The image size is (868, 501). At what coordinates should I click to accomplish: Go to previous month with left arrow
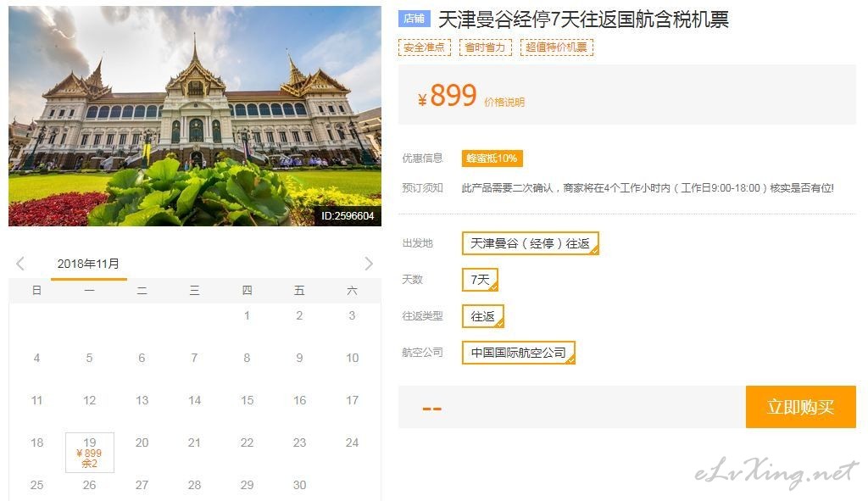pos(20,264)
